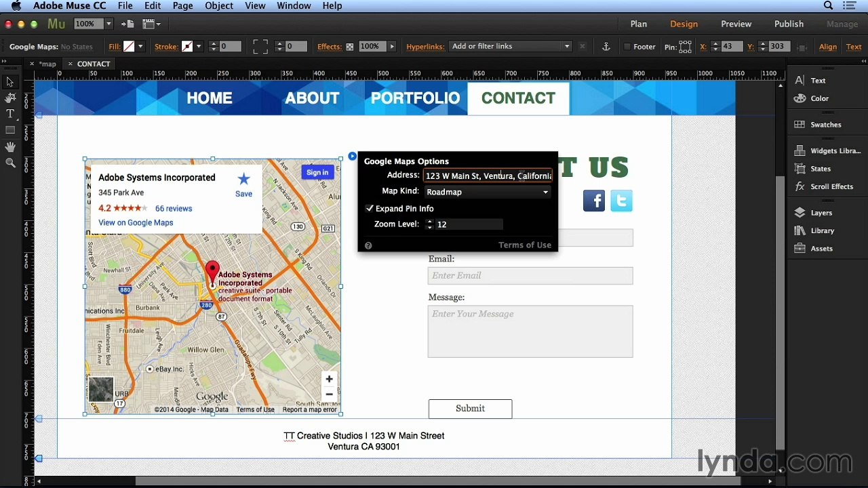Click the Address input field

click(488, 176)
